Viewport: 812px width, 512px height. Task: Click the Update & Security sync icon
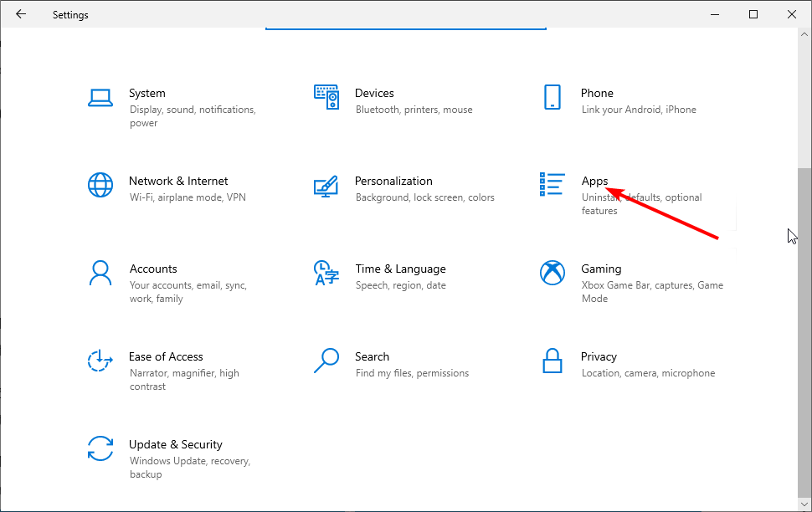coord(100,448)
